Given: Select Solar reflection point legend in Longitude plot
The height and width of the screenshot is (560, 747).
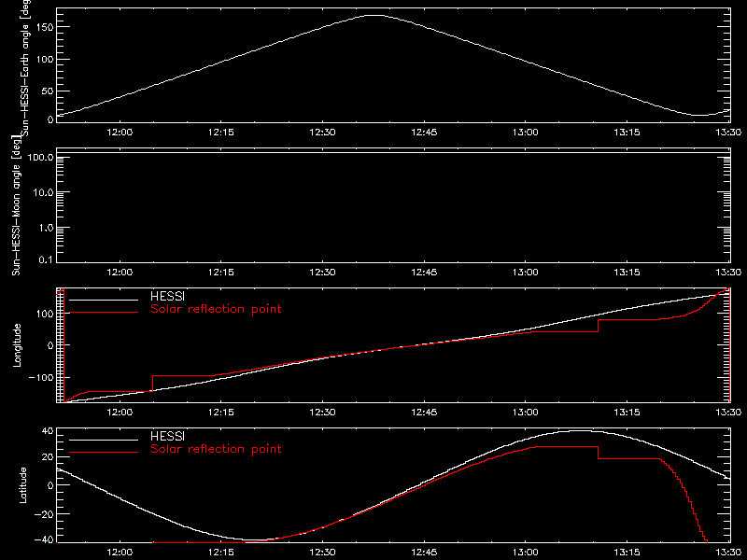Looking at the screenshot, I should pos(216,309).
